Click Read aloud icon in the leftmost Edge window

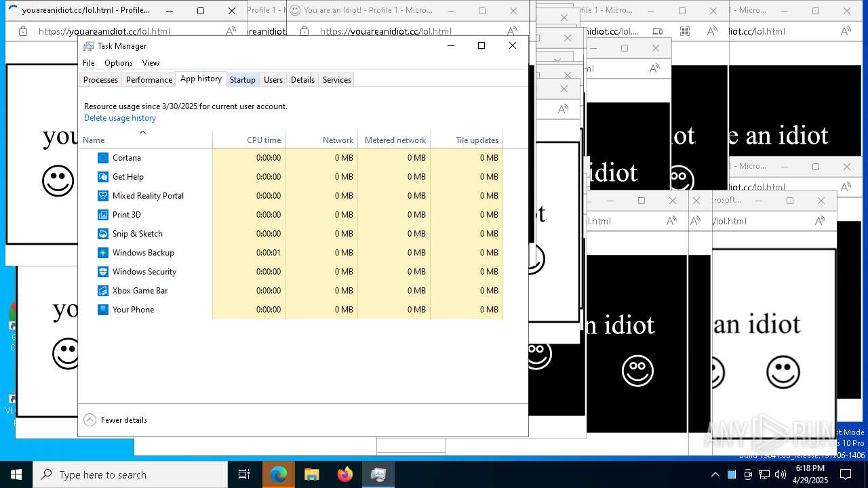pos(231,31)
